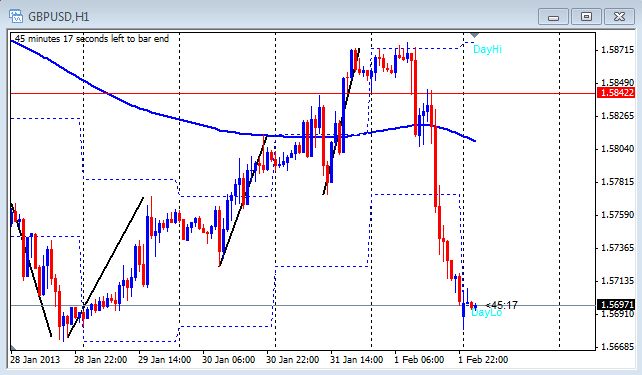Close the GBPUSD,H1 chart window

coord(619,17)
